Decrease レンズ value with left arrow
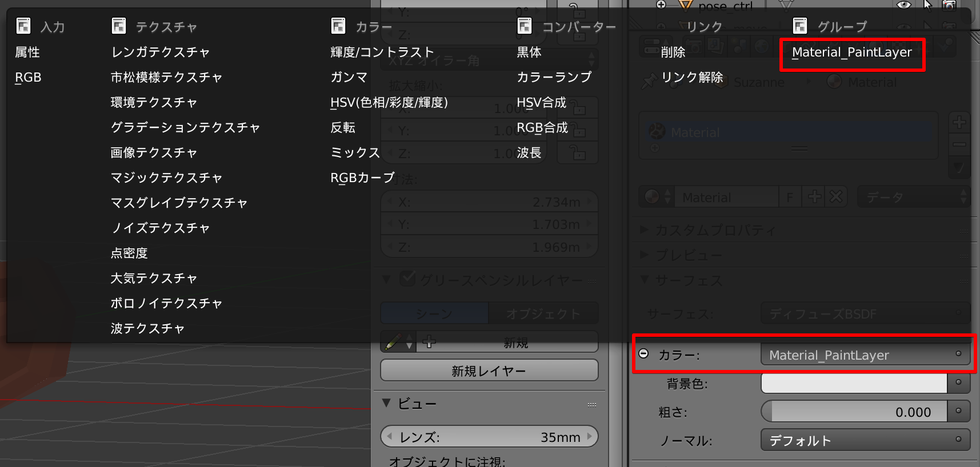The image size is (980, 467). click(389, 437)
